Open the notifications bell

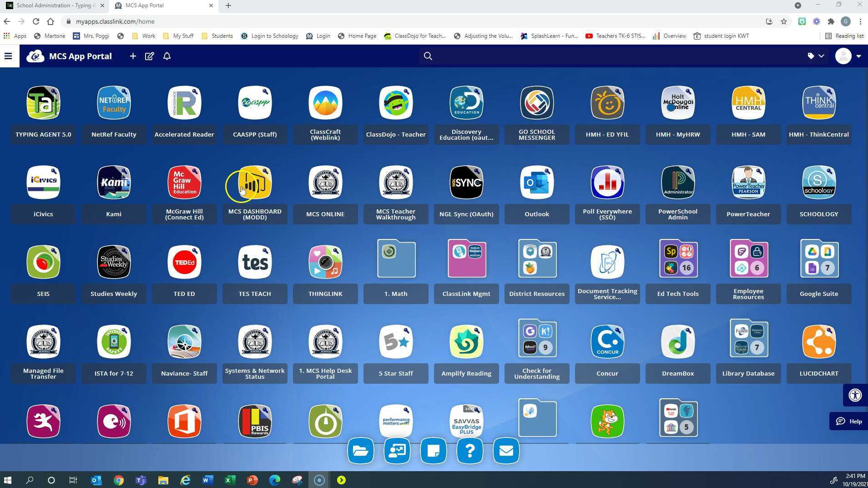click(x=167, y=56)
